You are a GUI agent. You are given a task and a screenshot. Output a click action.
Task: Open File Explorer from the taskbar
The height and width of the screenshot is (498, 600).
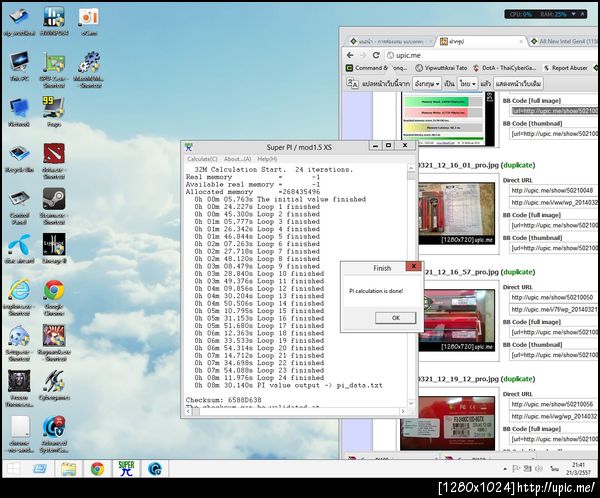point(68,467)
